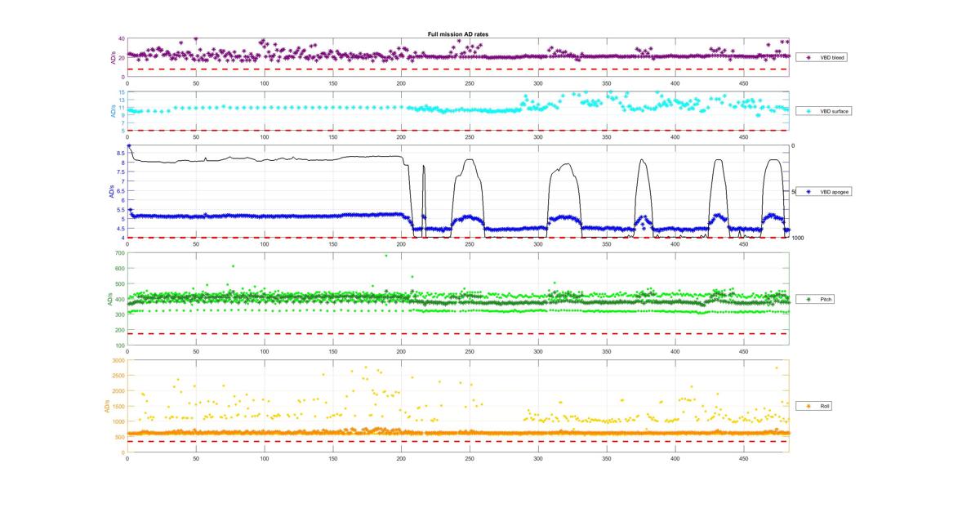
Task: Click the purple AD/s y-axis label
Action: coord(114,57)
